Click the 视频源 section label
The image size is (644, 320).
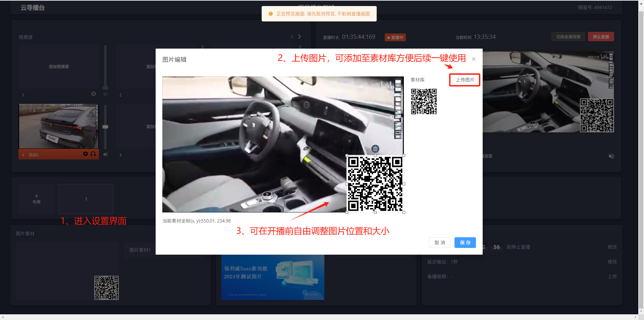(25, 37)
